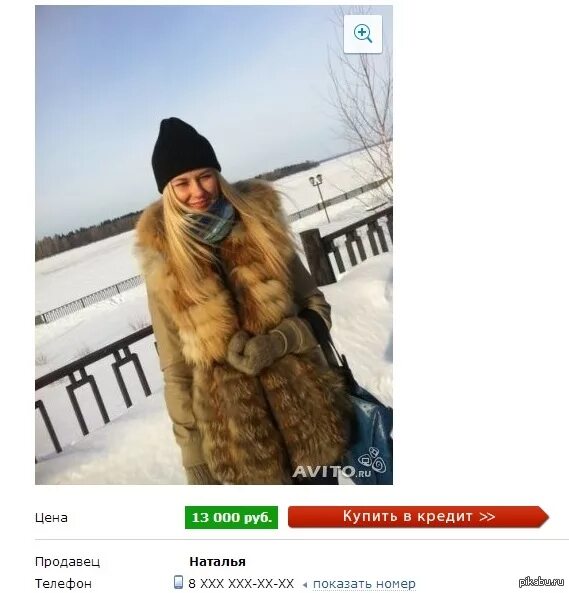Click the magnifier zoom icon on photo
Screen dimensions: 569x593
[363, 34]
